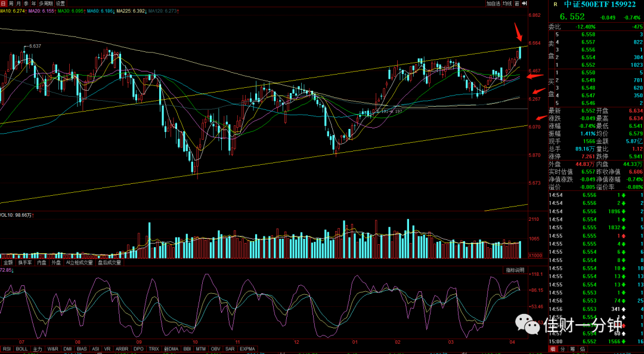644x354 pixels.
Task: Collapse the side panel with the arrow icon
Action: click(525, 4)
